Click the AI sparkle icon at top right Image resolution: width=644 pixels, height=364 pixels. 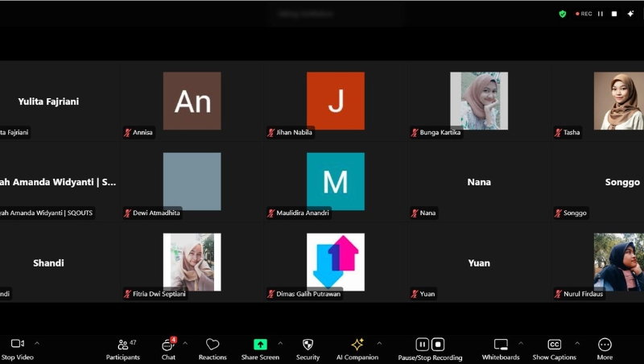pyautogui.click(x=630, y=14)
